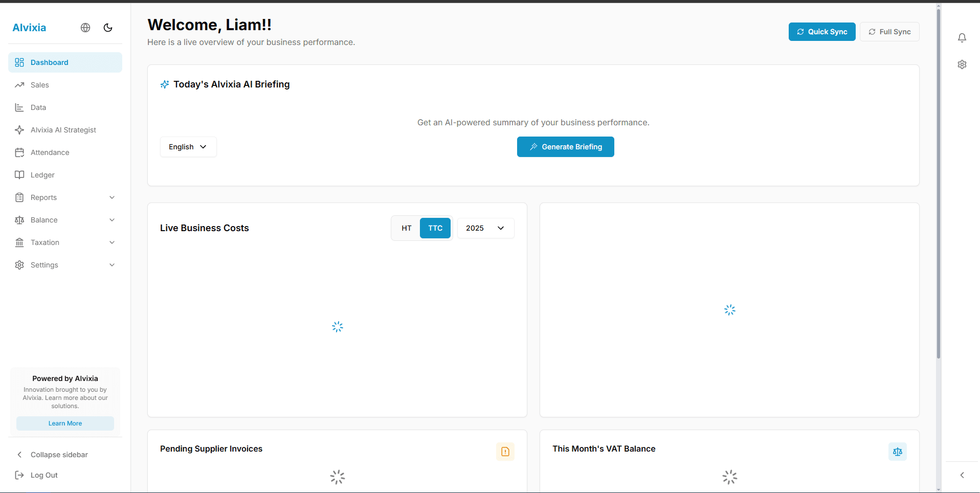Open the notifications bell

[962, 38]
